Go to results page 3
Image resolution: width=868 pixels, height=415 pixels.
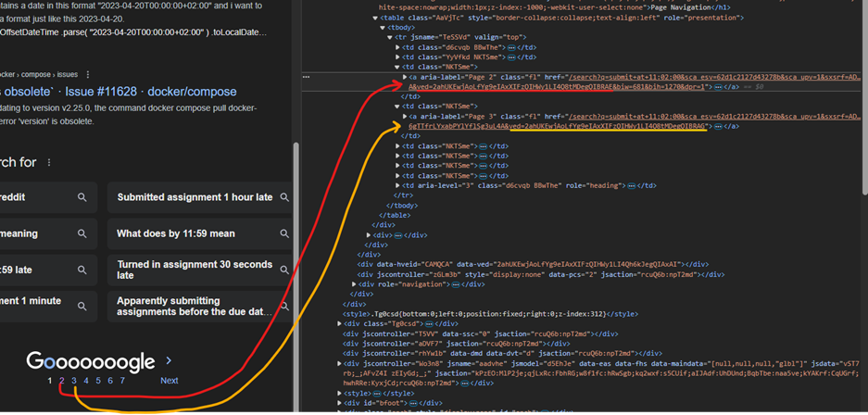tap(74, 381)
